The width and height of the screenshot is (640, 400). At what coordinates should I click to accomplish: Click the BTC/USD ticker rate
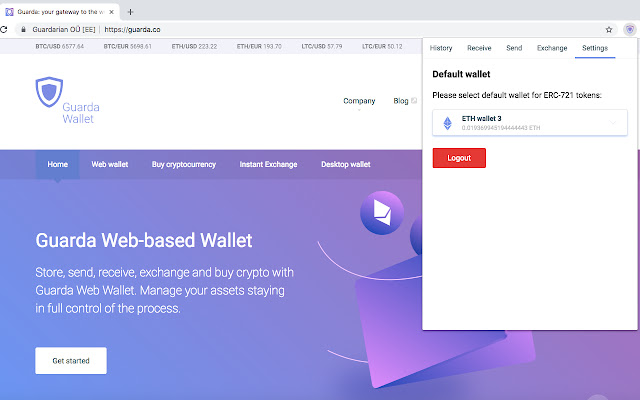[x=60, y=47]
